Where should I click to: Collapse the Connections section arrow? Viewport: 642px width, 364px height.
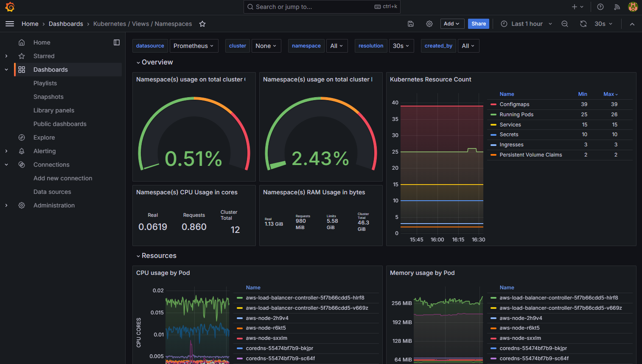6,165
